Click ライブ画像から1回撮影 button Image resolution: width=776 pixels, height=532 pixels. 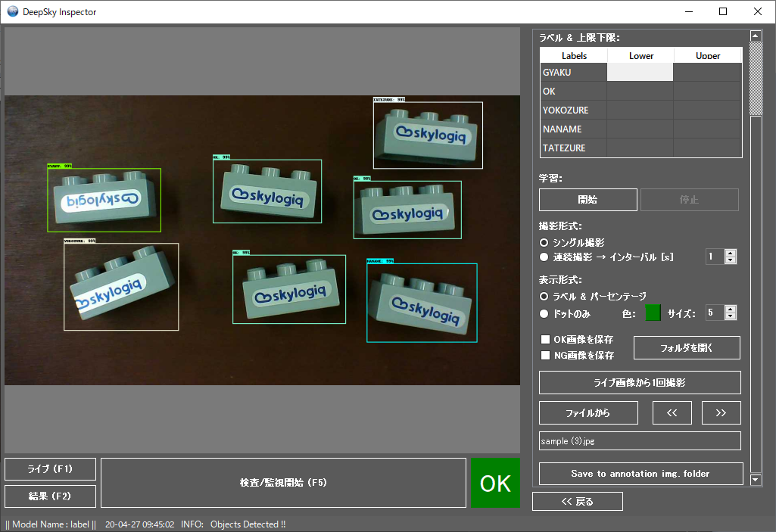coord(640,383)
